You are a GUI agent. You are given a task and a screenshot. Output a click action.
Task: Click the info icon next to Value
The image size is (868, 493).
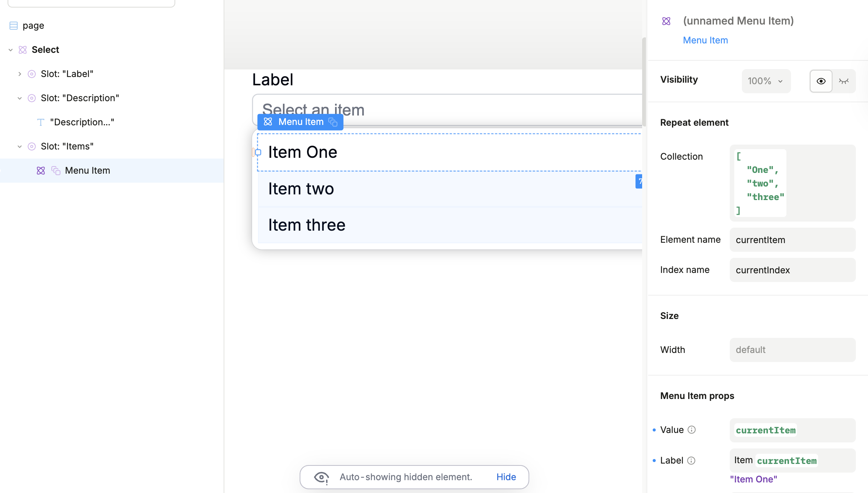tap(692, 430)
